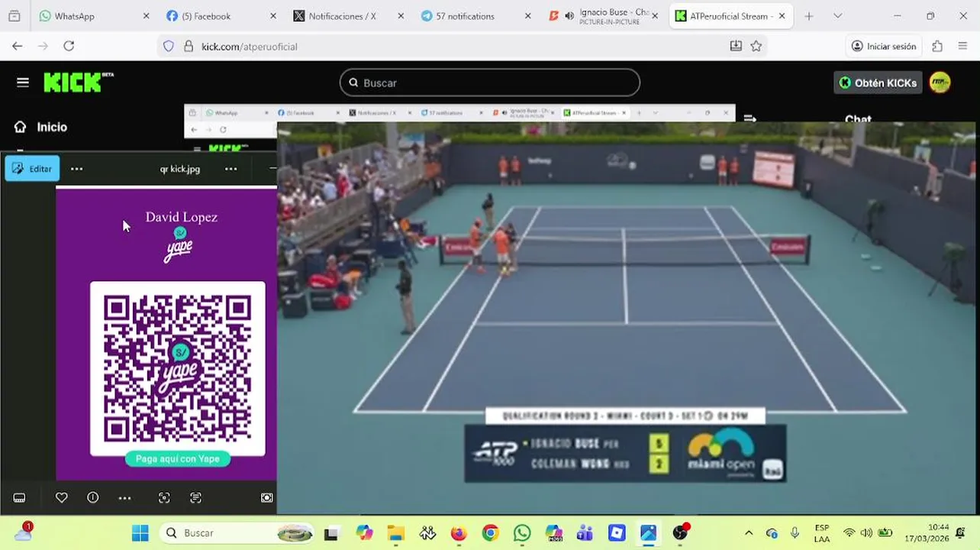Open Task View on the taskbar
The image size is (980, 550).
[330, 533]
